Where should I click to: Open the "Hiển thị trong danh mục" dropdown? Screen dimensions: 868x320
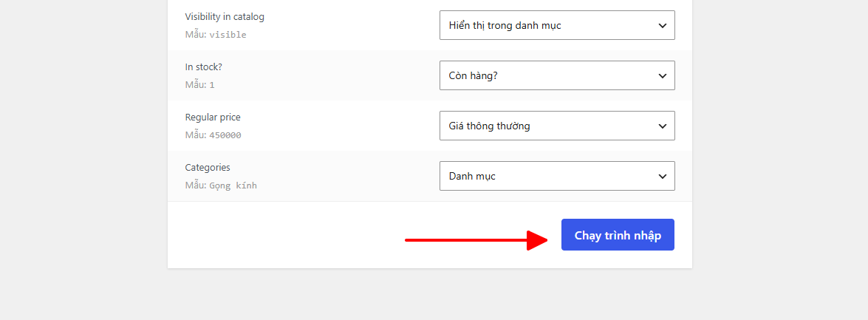557,25
